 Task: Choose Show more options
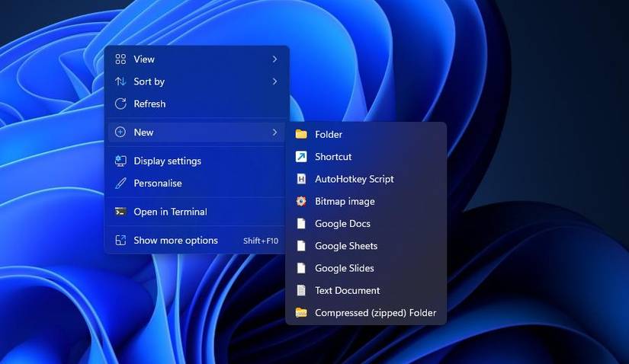point(197,240)
